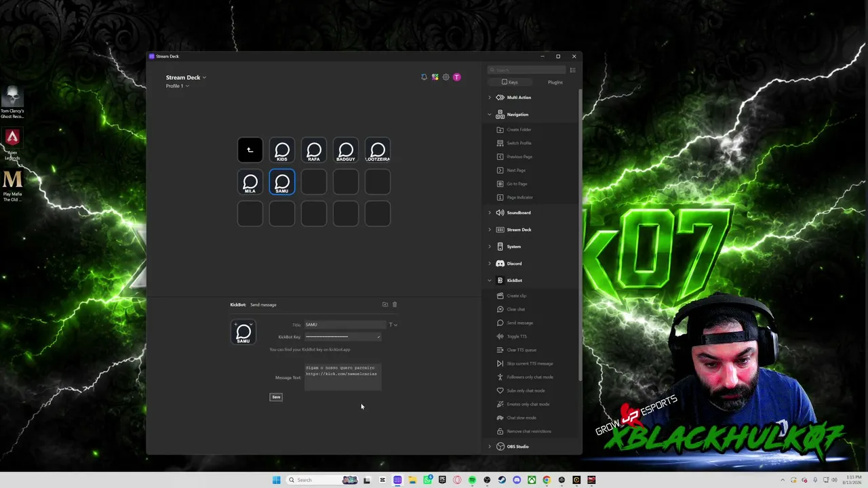Collapse the Navigation category
The width and height of the screenshot is (868, 488).
(490, 115)
